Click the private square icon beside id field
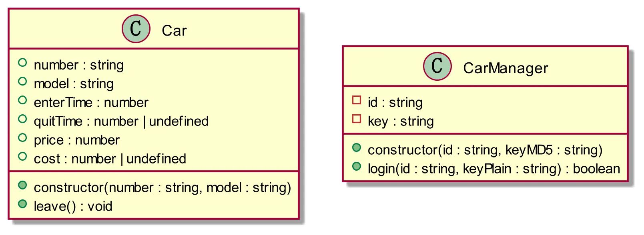Viewport: 644px width, 235px height. coord(357,100)
